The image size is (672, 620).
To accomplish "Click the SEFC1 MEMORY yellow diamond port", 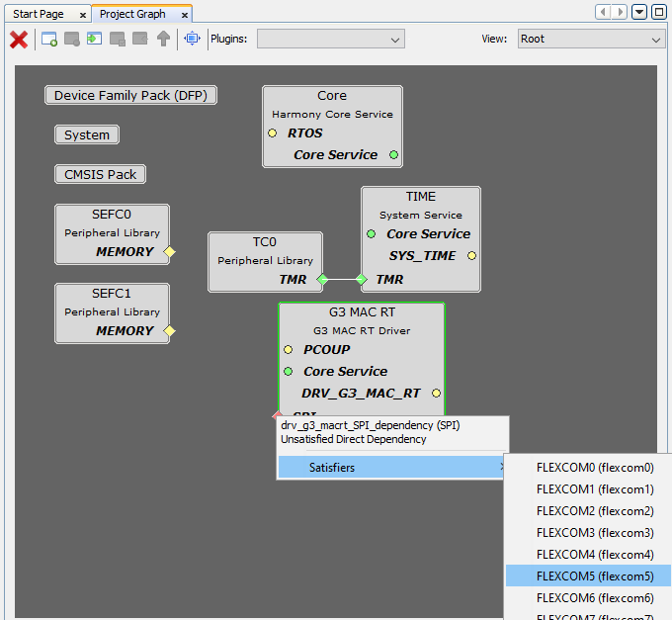I will [170, 331].
